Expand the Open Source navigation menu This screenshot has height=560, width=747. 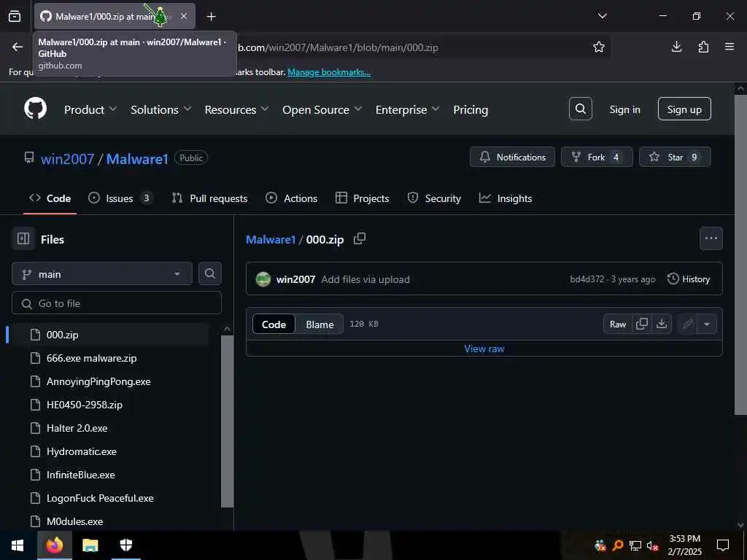[x=322, y=109]
